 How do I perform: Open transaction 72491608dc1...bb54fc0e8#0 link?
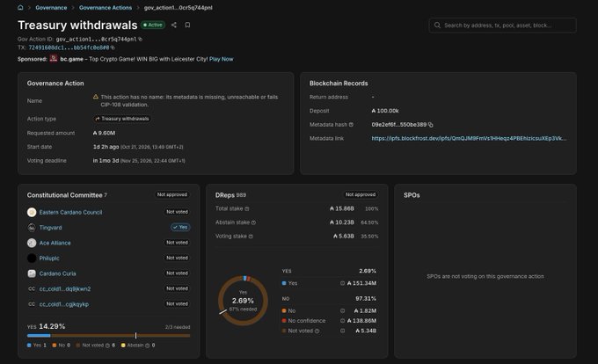(69, 47)
